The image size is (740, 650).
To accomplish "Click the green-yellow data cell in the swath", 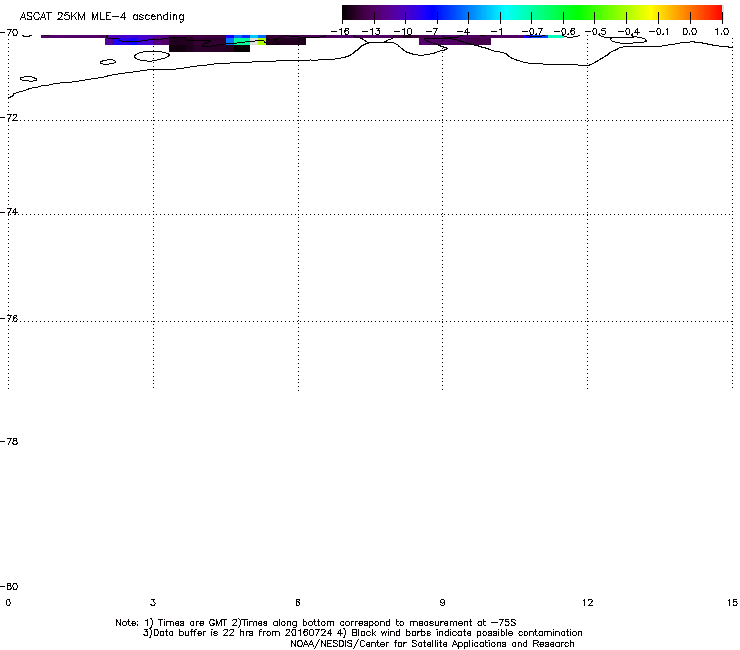I will (261, 42).
